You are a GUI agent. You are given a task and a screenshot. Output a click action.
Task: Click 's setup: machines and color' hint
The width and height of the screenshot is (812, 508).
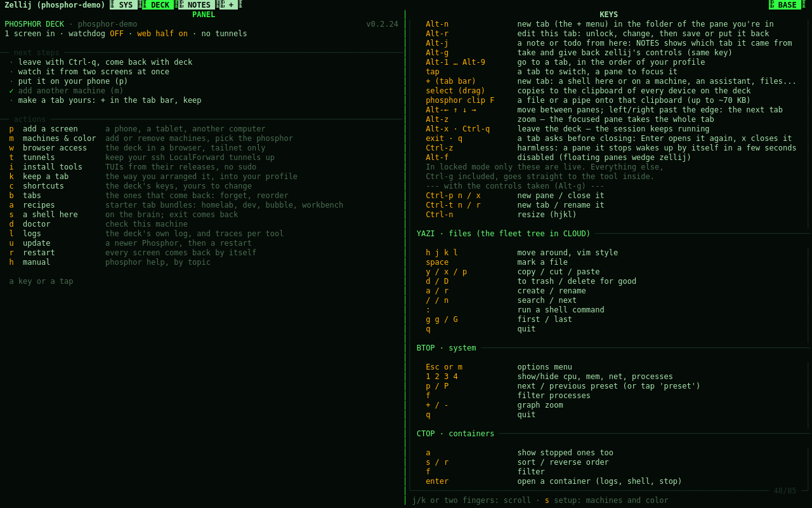pyautogui.click(x=606, y=500)
